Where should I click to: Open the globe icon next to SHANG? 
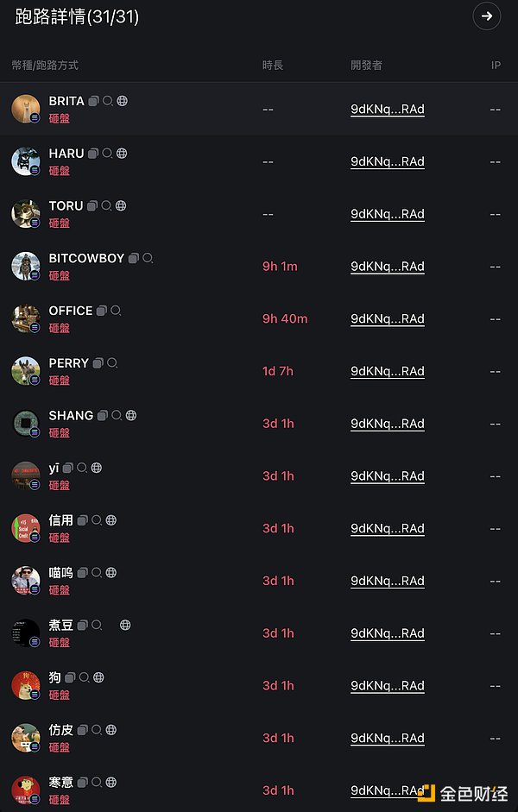[x=130, y=415]
